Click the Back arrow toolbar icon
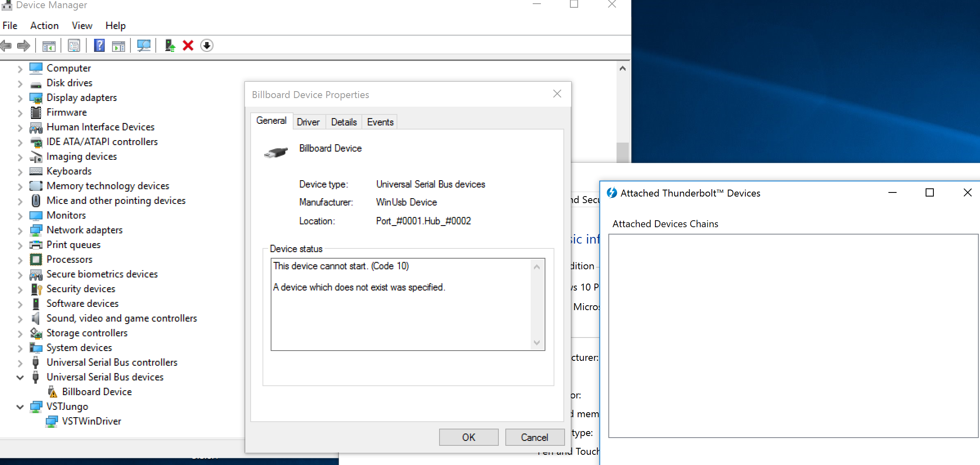The image size is (980, 465). (6, 45)
